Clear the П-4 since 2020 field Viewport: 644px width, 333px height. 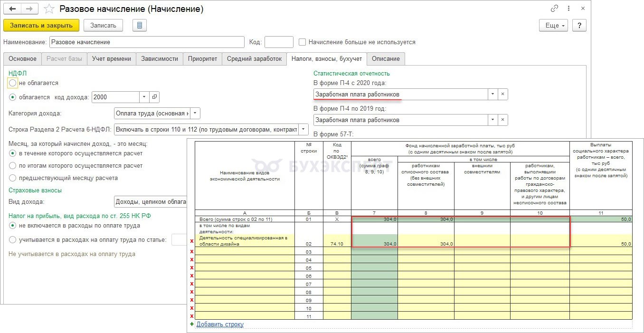503,94
